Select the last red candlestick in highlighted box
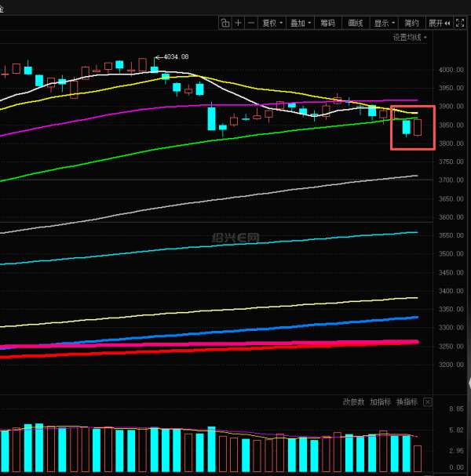The image size is (471, 476). point(418,127)
